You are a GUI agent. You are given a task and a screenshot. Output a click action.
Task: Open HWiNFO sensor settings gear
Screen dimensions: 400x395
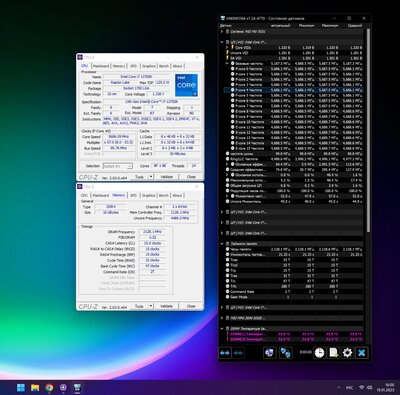pos(347,353)
